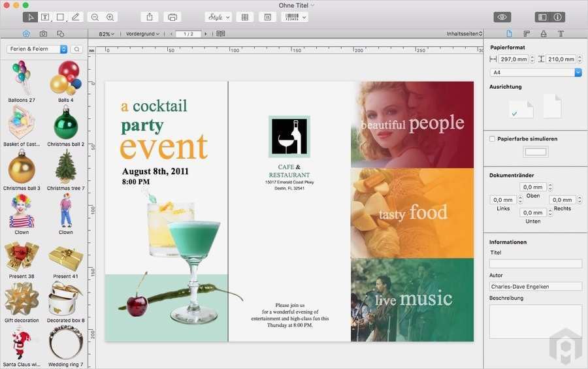588x369 pixels.
Task: Select the arrow selection tool
Action: (30, 17)
